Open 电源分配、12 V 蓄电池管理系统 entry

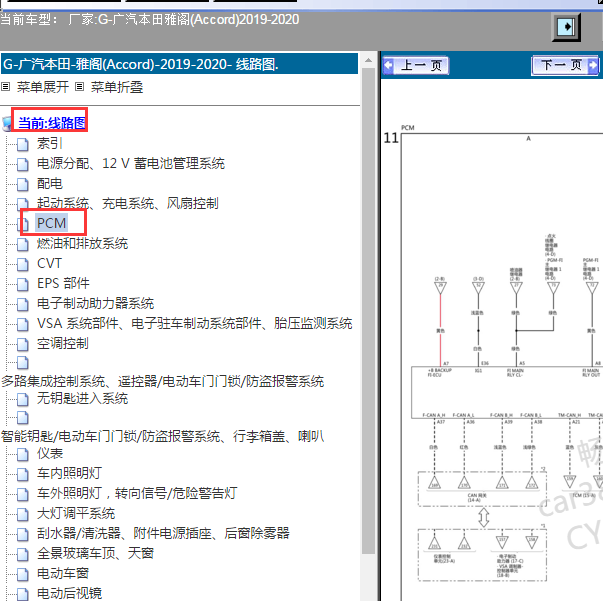click(131, 163)
